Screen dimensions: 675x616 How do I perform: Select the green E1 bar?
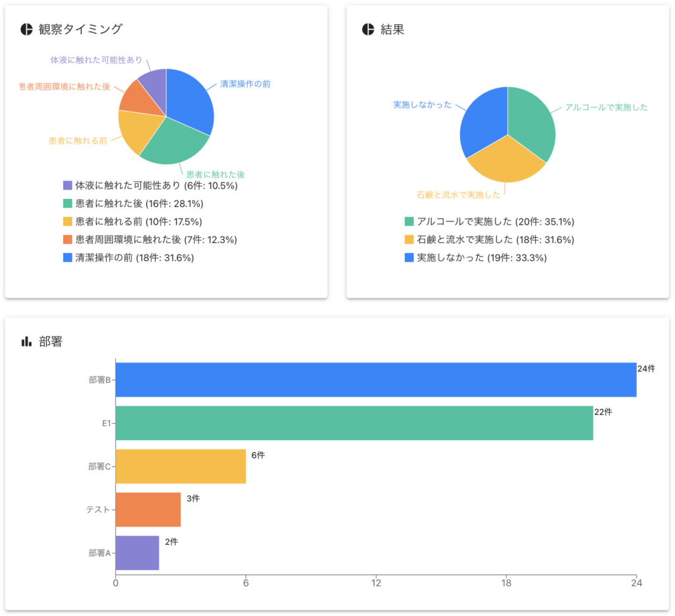tap(354, 423)
